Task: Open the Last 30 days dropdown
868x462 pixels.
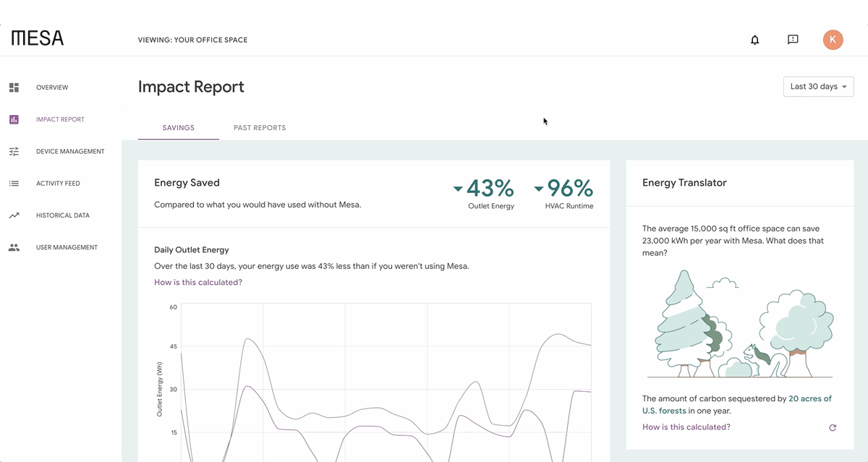Action: pyautogui.click(x=819, y=86)
